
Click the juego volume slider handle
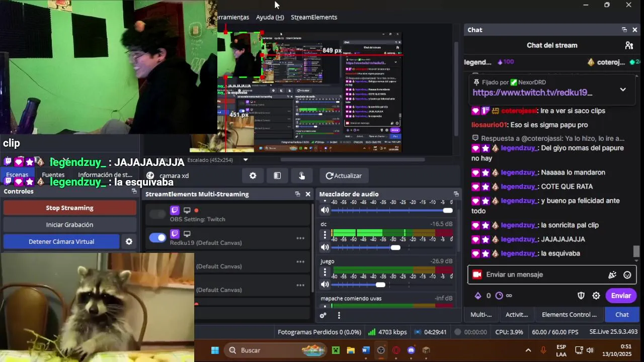coord(380,285)
